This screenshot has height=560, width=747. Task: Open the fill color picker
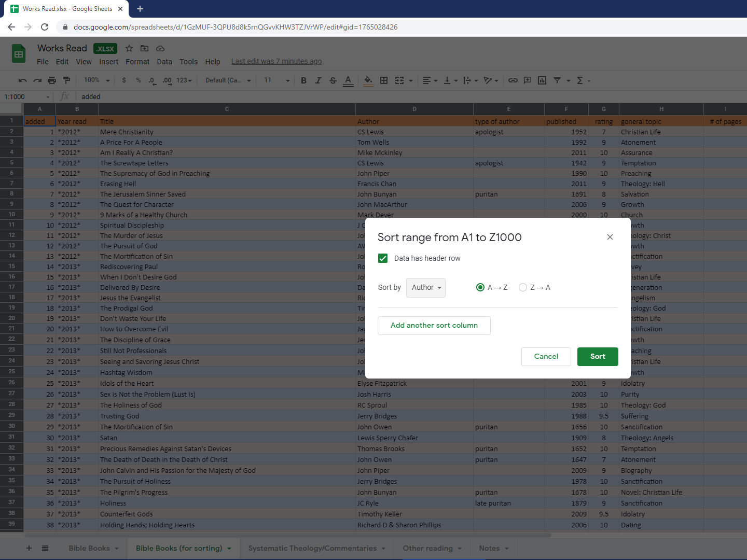[368, 80]
